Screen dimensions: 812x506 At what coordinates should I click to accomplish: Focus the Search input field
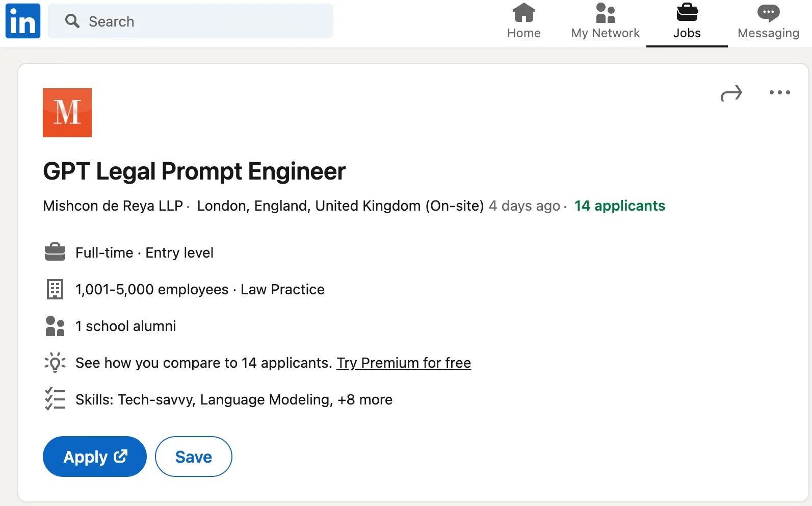click(x=191, y=21)
